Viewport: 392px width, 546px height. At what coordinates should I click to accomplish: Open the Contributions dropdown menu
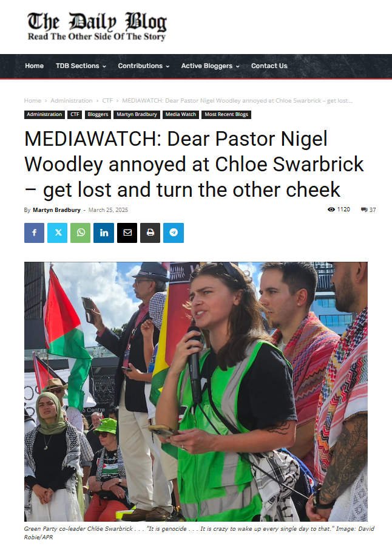click(x=144, y=66)
